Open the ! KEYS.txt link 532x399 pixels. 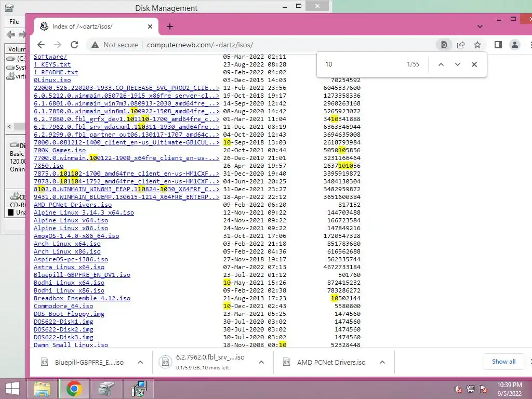point(52,64)
